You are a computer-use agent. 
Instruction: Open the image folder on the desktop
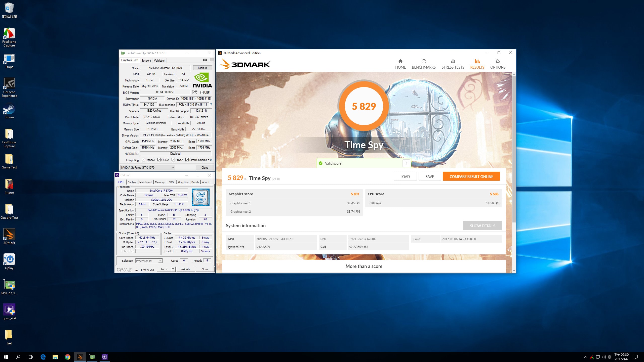coord(9,186)
